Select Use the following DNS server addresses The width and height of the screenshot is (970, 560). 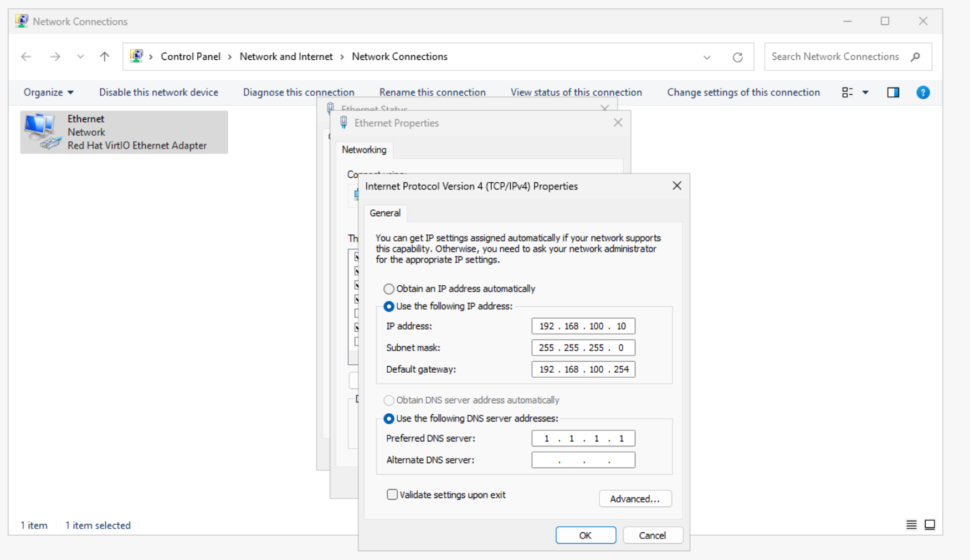pyautogui.click(x=471, y=419)
